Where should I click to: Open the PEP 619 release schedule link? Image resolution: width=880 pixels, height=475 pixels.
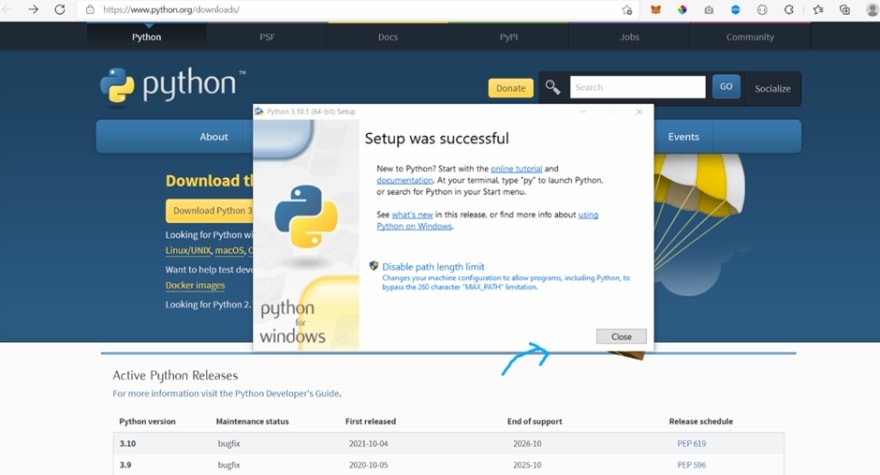(x=691, y=444)
